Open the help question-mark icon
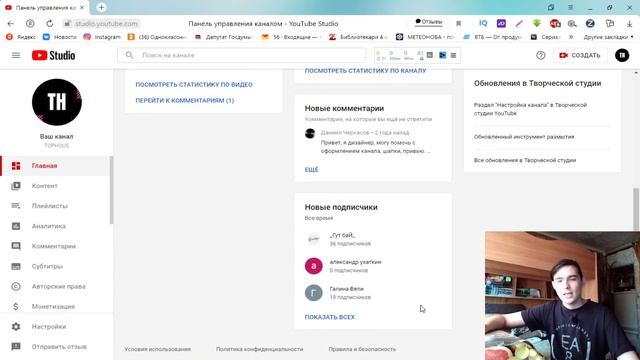Screen dimensions: 640x360 point(540,55)
